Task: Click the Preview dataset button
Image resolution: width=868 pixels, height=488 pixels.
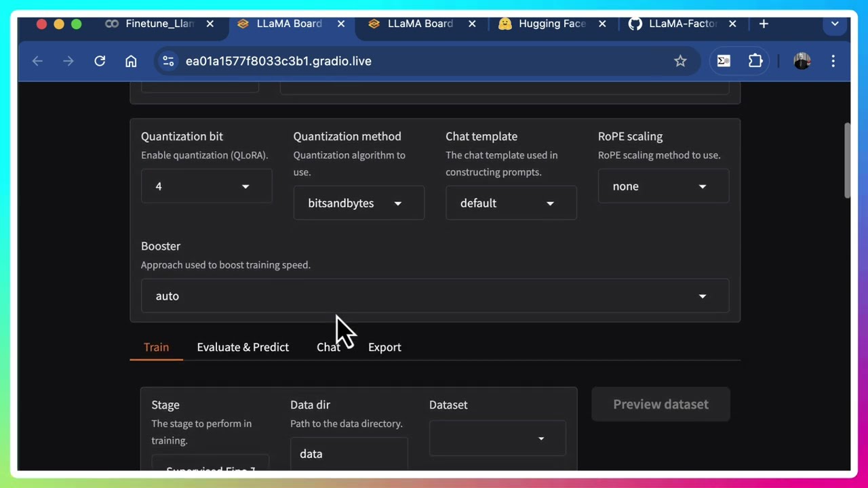Action: (x=660, y=404)
